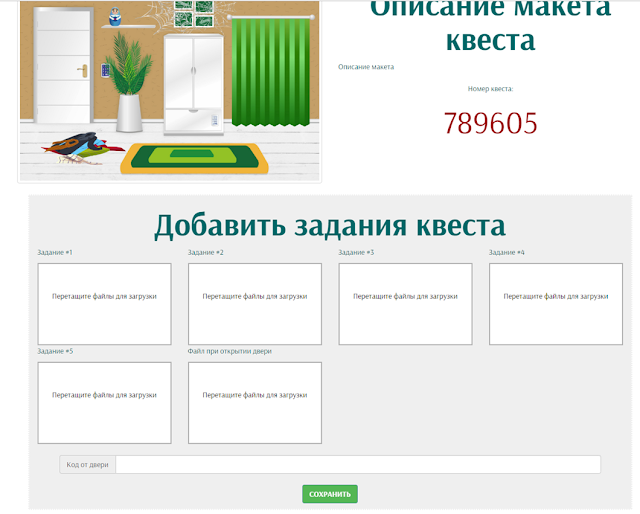Click the Задание #4 label
Image resolution: width=640 pixels, height=514 pixels.
(507, 252)
